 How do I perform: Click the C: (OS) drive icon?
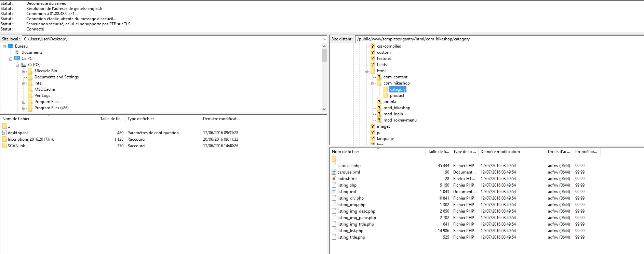click(24, 65)
